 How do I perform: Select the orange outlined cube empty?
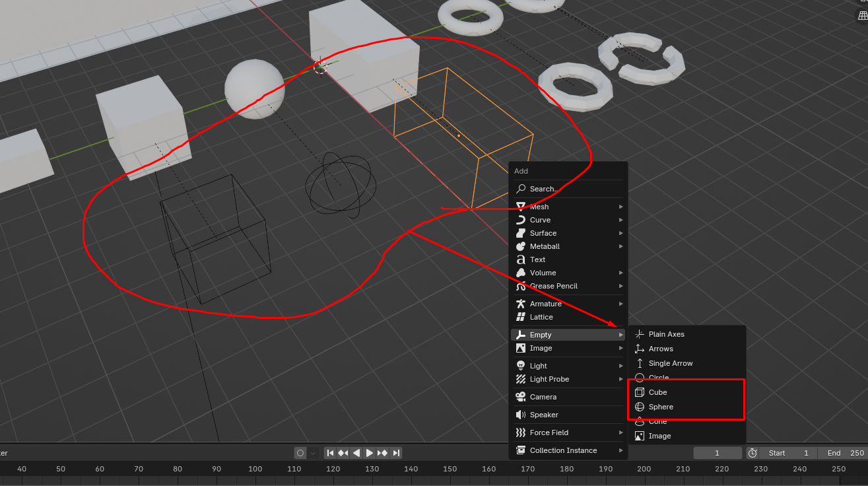click(463, 137)
